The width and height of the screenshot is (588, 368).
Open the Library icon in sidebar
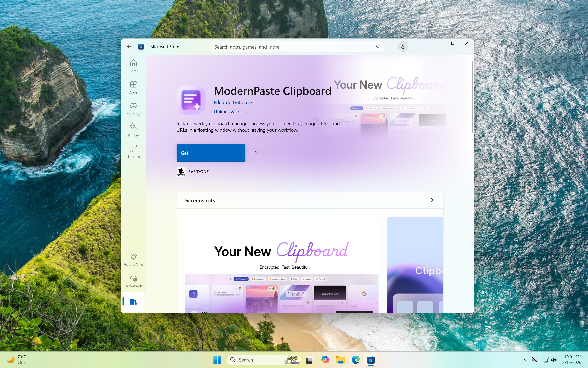[133, 302]
